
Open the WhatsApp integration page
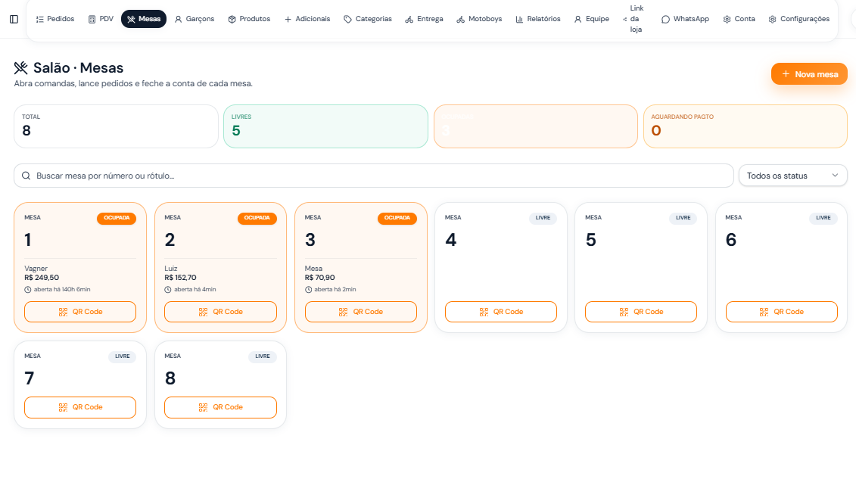685,19
